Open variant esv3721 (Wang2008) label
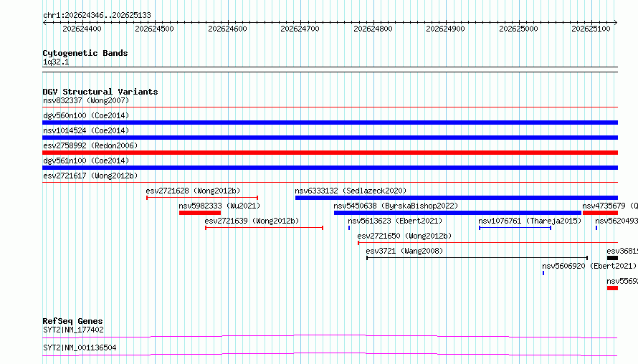Viewport: 638px width, 364px height. click(404, 251)
